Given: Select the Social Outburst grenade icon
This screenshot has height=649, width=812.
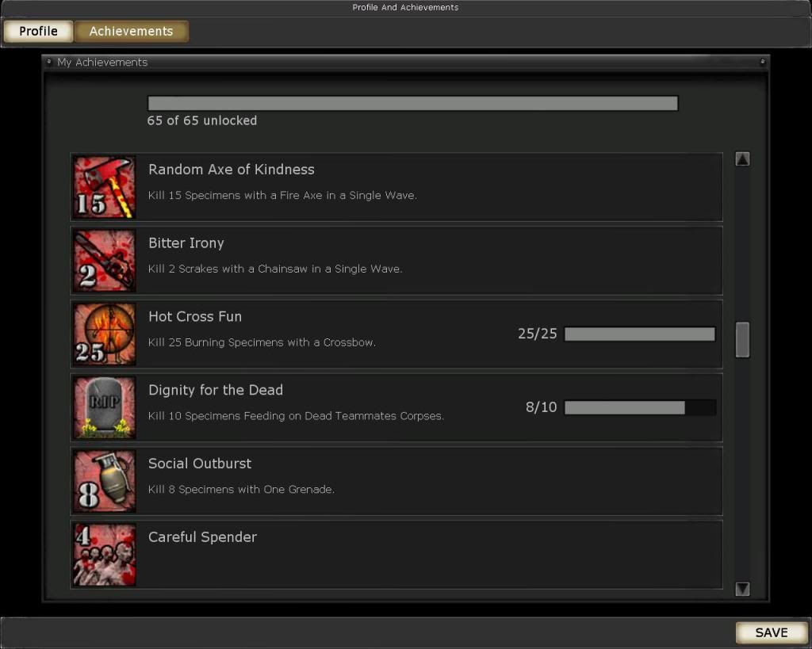Looking at the screenshot, I should (x=104, y=481).
